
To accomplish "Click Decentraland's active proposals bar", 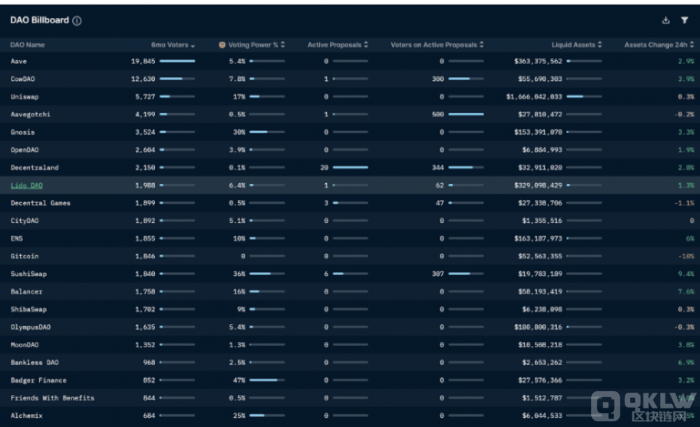I will click(350, 167).
